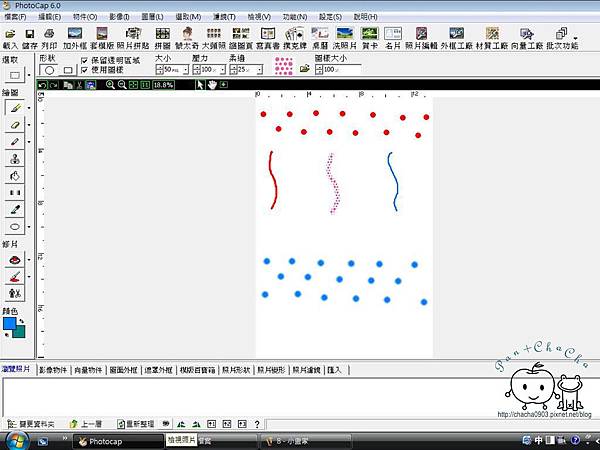
Task: Select the lips retouch tool
Action: pos(15,260)
